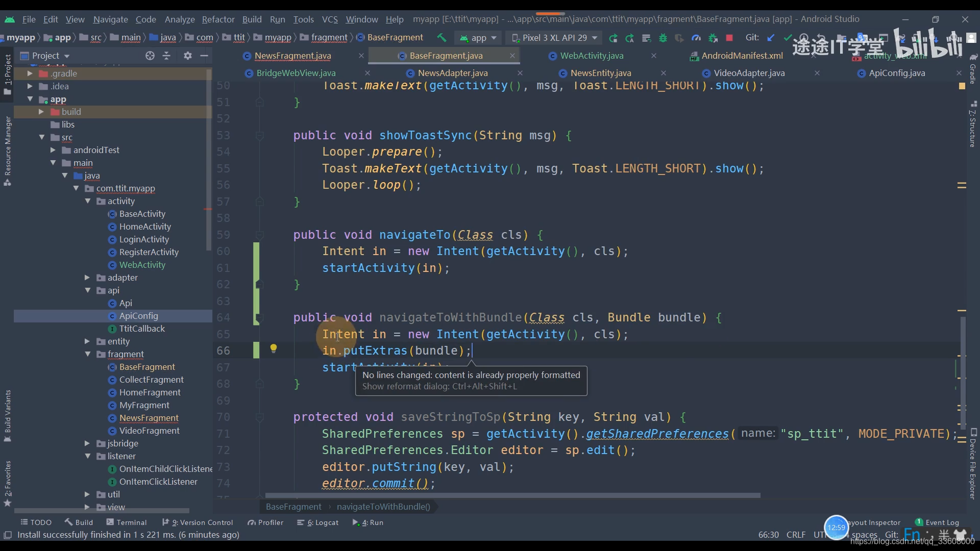Screen dimensions: 980x551
Task: Toggle the Terminal tool window
Action: click(x=126, y=522)
